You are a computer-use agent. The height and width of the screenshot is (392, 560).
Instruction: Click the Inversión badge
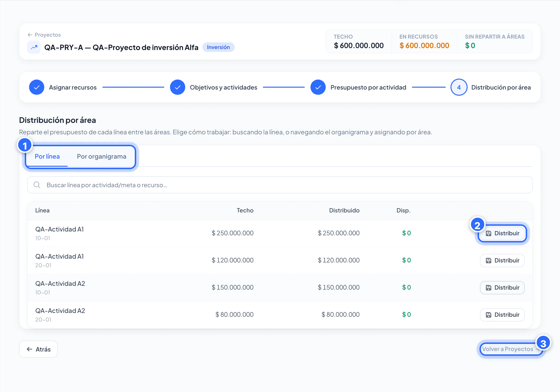(218, 47)
